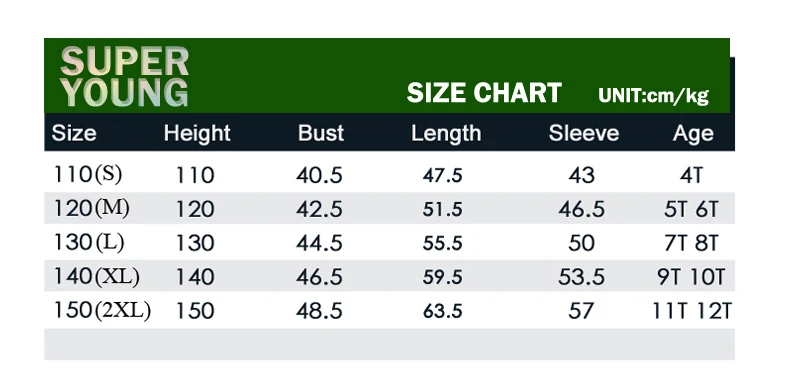
Task: Click age value 11T 12T
Action: pyautogui.click(x=691, y=311)
